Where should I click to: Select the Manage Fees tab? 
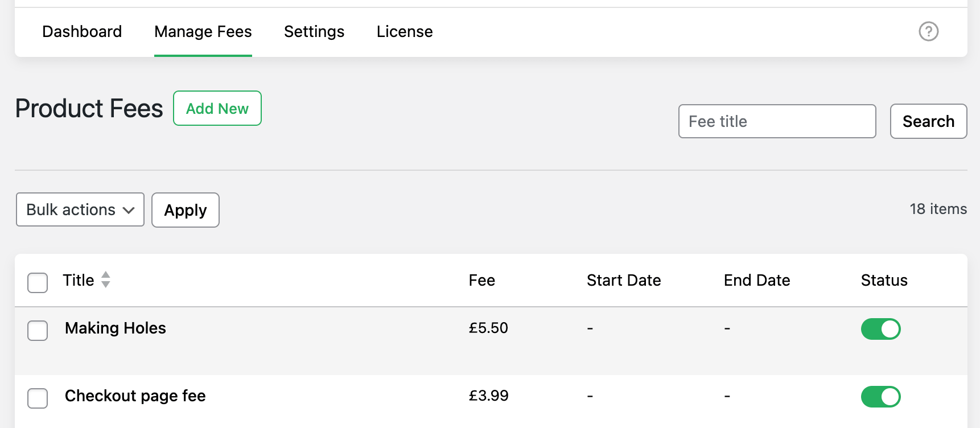click(x=203, y=31)
